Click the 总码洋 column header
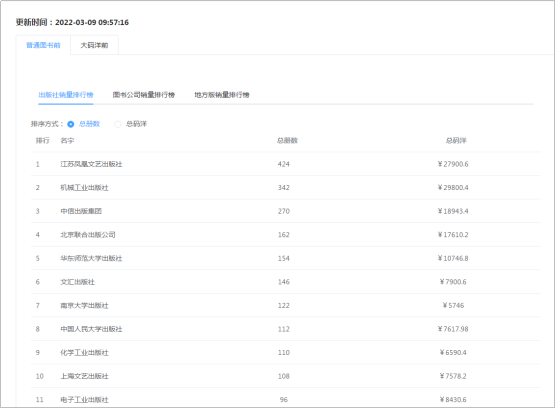This screenshot has height=409, width=555. [x=456, y=140]
